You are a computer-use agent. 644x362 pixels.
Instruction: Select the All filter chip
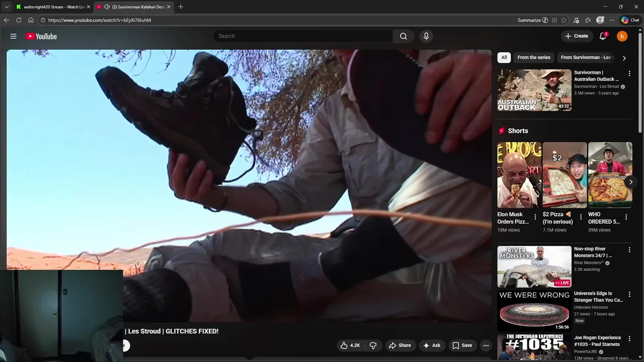[504, 57]
